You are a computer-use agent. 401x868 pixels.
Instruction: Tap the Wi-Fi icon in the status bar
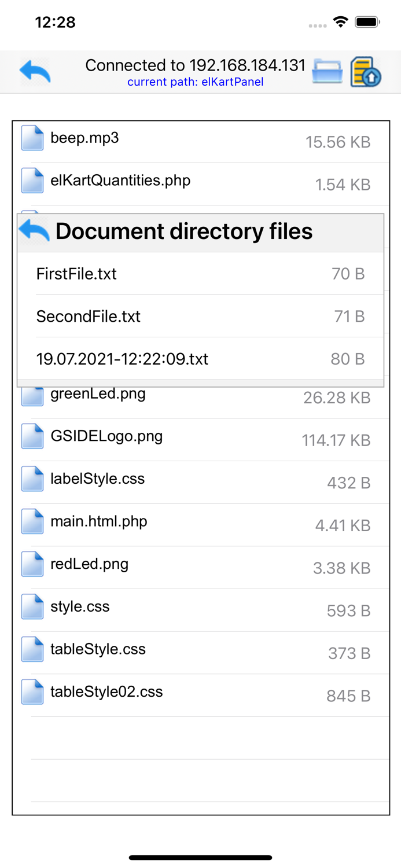[x=340, y=21]
